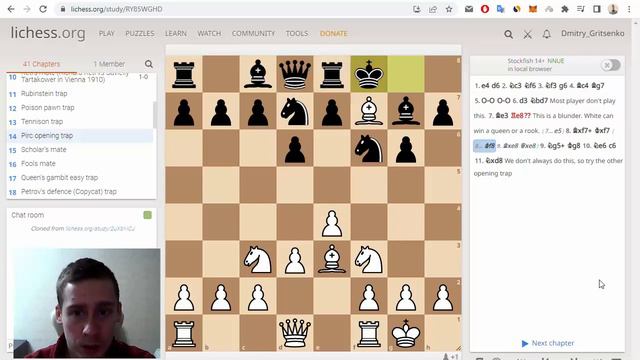The height and width of the screenshot is (360, 640).
Task: Open the Google Translate extension icon
Action: (500, 9)
